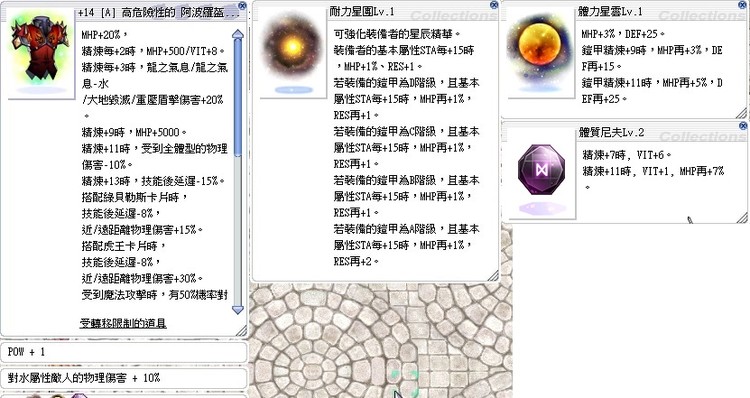Click the resize grip of the armor window

click(x=242, y=331)
